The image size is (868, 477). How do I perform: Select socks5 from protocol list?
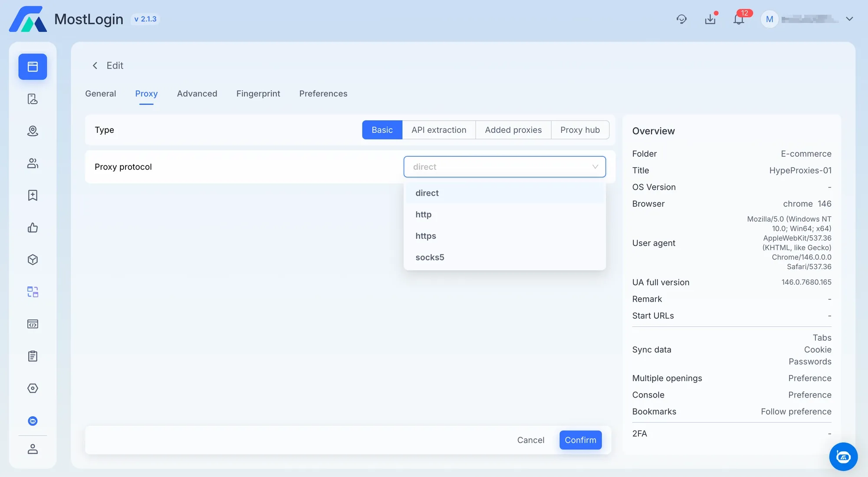point(430,257)
